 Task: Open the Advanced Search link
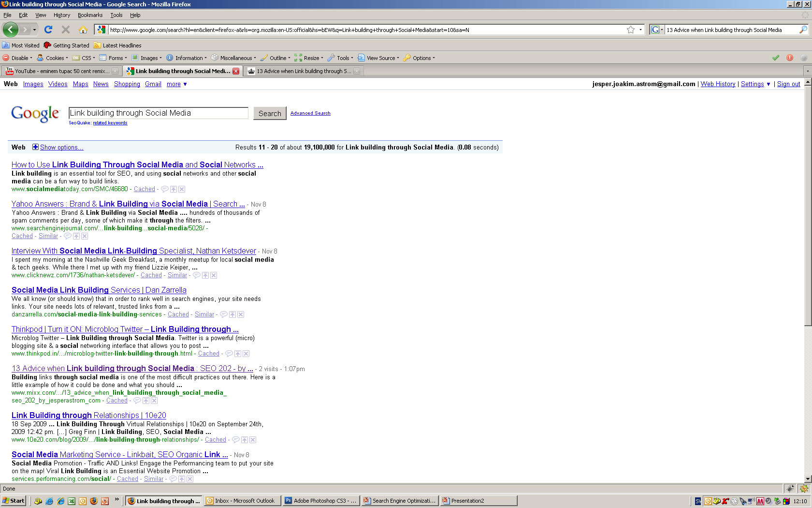tap(310, 113)
